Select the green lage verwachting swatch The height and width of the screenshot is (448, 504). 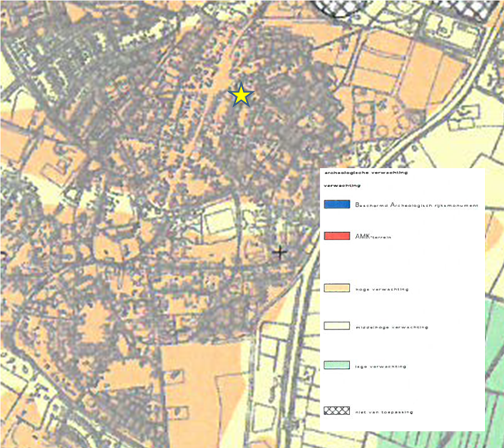click(336, 365)
